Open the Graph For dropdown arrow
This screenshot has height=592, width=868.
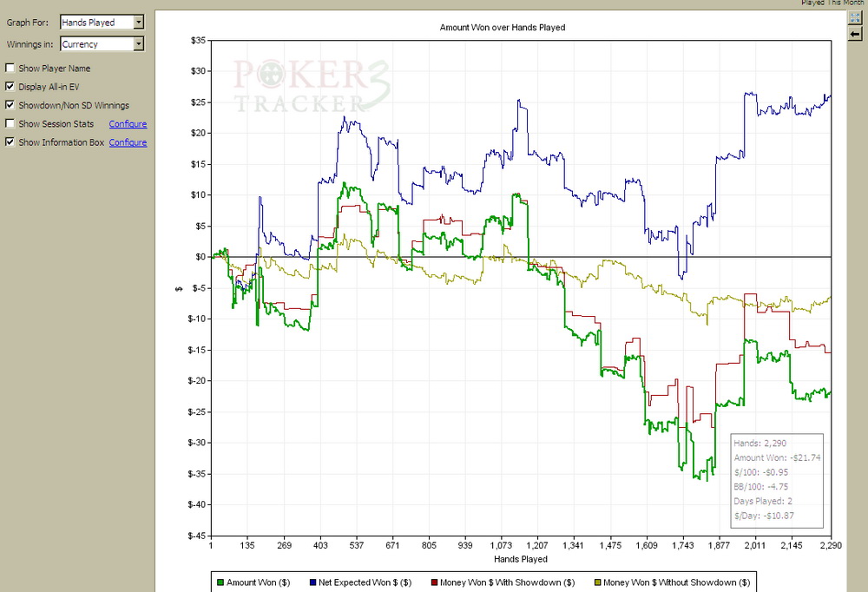point(139,23)
